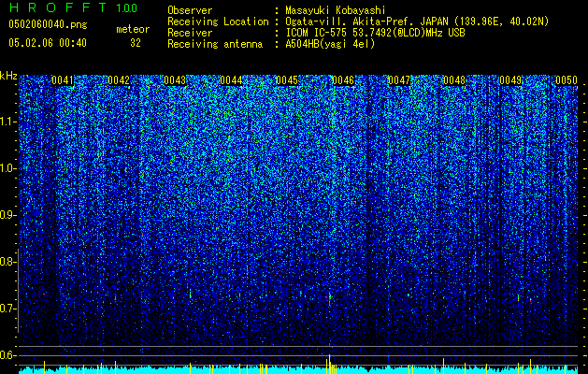Click the observer name Masayuki Kobayashi
The height and width of the screenshot is (374, 588).
(x=336, y=10)
